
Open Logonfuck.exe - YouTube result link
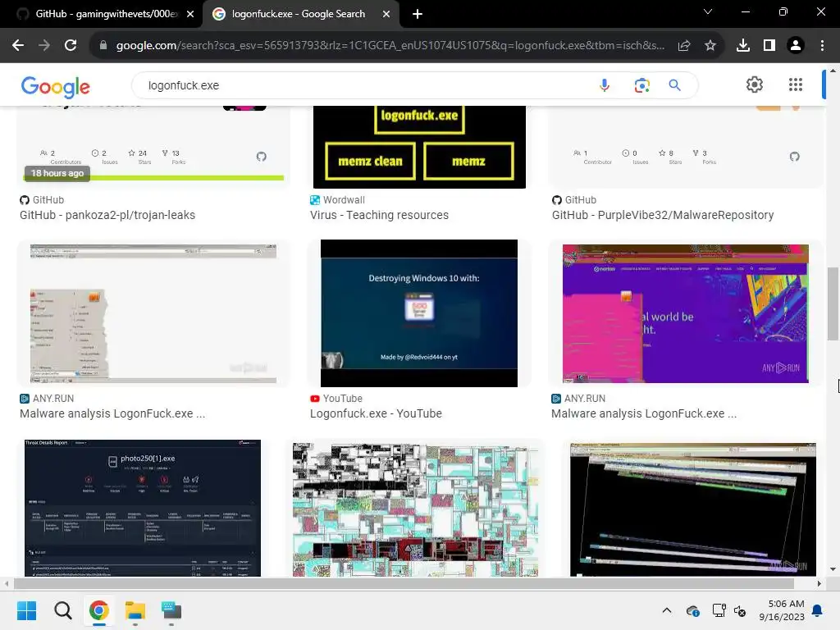click(376, 413)
